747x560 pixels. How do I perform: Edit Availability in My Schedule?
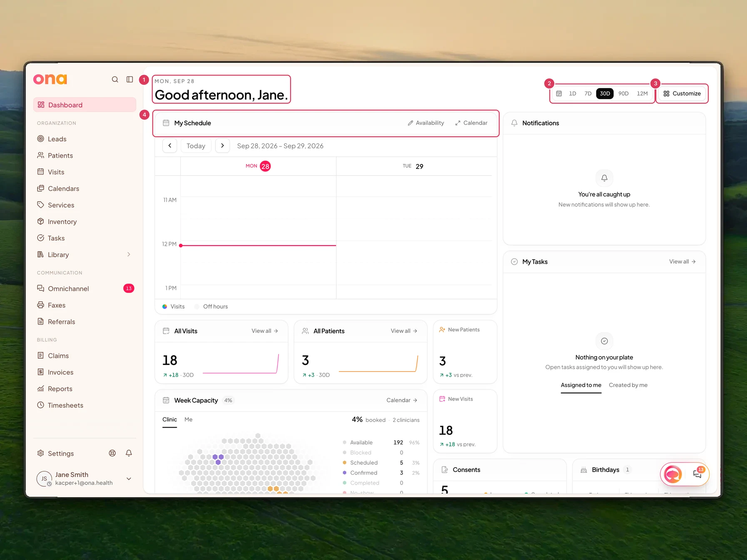pyautogui.click(x=426, y=123)
